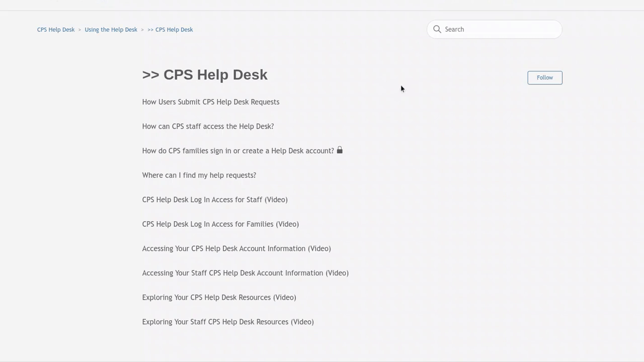
Task: Open How can CPS staff access the Help Desk?
Action: 208,126
